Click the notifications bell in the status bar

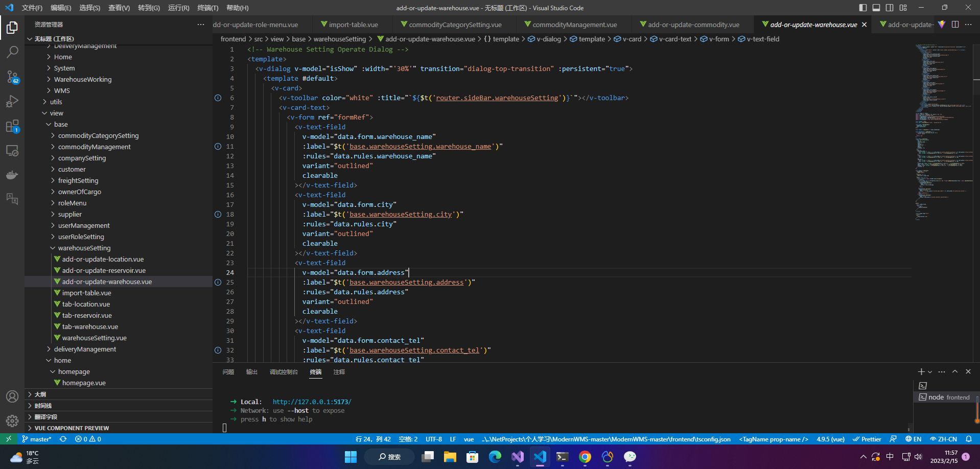coord(969,439)
